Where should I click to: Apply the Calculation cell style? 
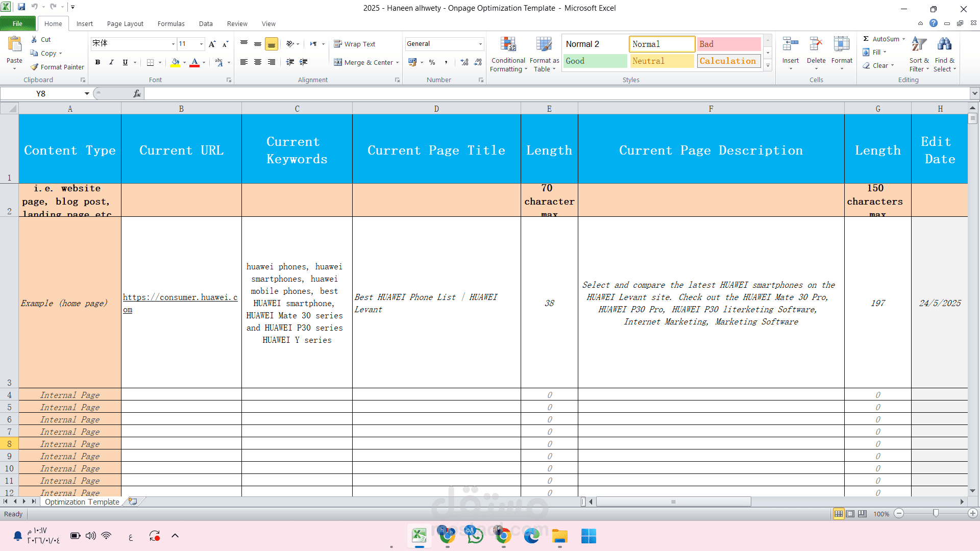pos(728,61)
